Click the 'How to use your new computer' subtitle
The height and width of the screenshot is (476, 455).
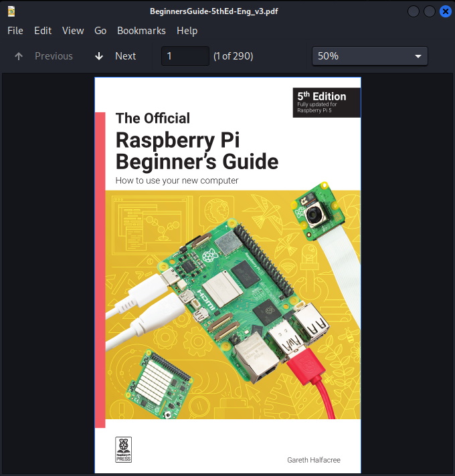click(x=177, y=181)
